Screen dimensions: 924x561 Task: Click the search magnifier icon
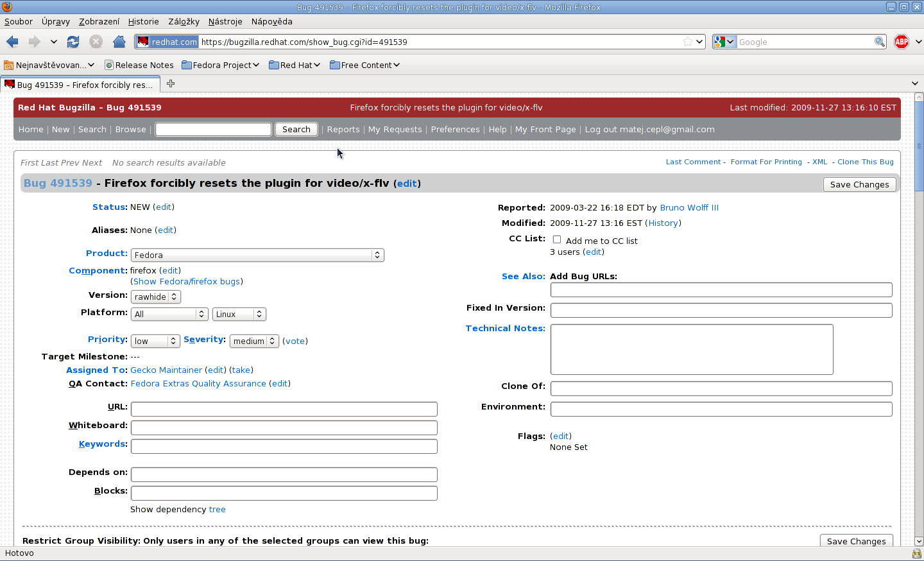pyautogui.click(x=879, y=42)
